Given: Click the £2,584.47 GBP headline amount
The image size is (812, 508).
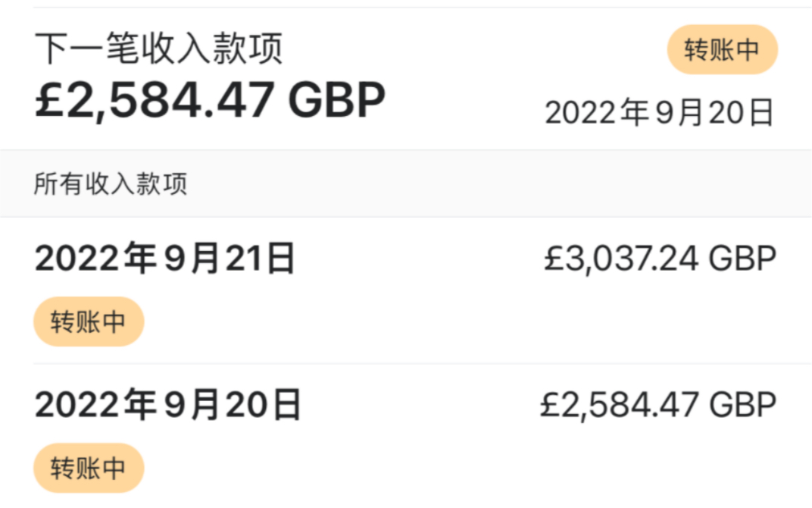Looking at the screenshot, I should (210, 99).
